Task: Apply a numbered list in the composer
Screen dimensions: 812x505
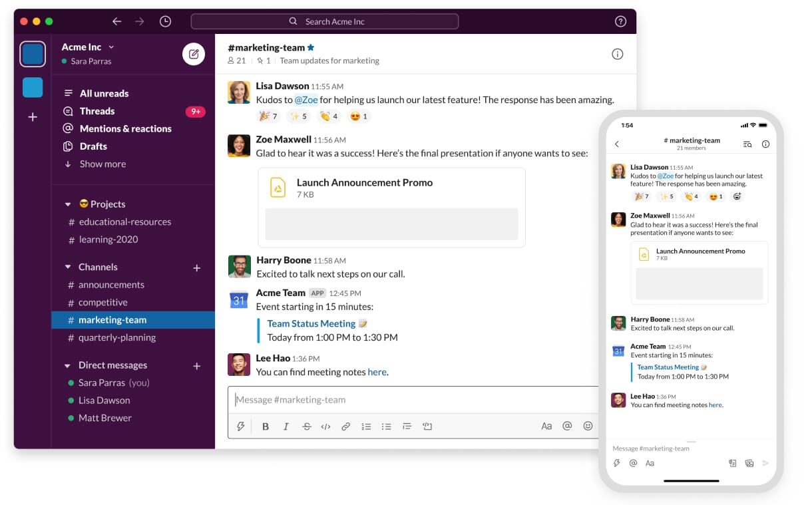Action: 366,426
